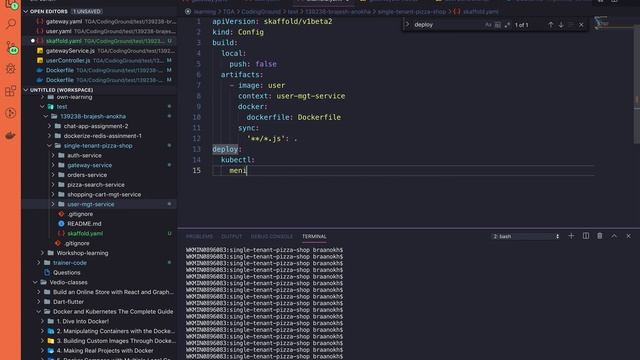Go to next match in find widget

pos(561,25)
